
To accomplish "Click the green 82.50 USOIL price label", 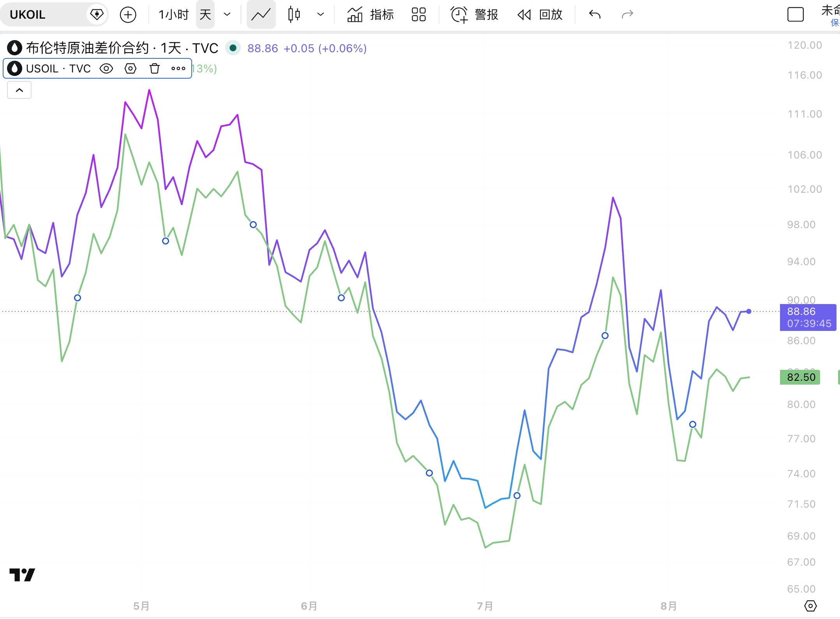I will 800,377.
